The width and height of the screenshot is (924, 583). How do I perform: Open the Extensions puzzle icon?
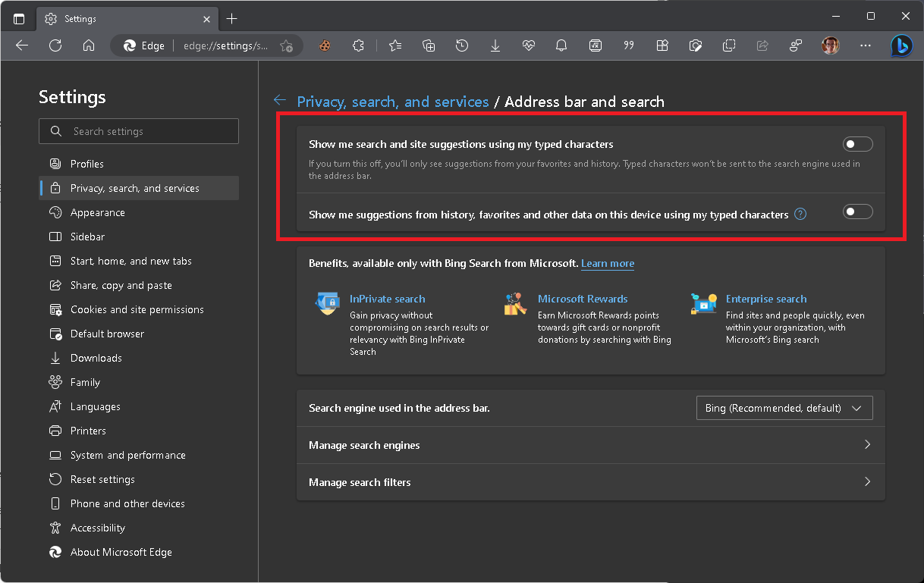(359, 45)
